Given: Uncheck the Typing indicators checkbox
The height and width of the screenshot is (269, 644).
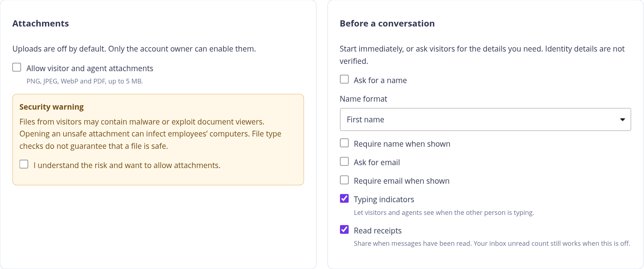Looking at the screenshot, I should coord(344,198).
